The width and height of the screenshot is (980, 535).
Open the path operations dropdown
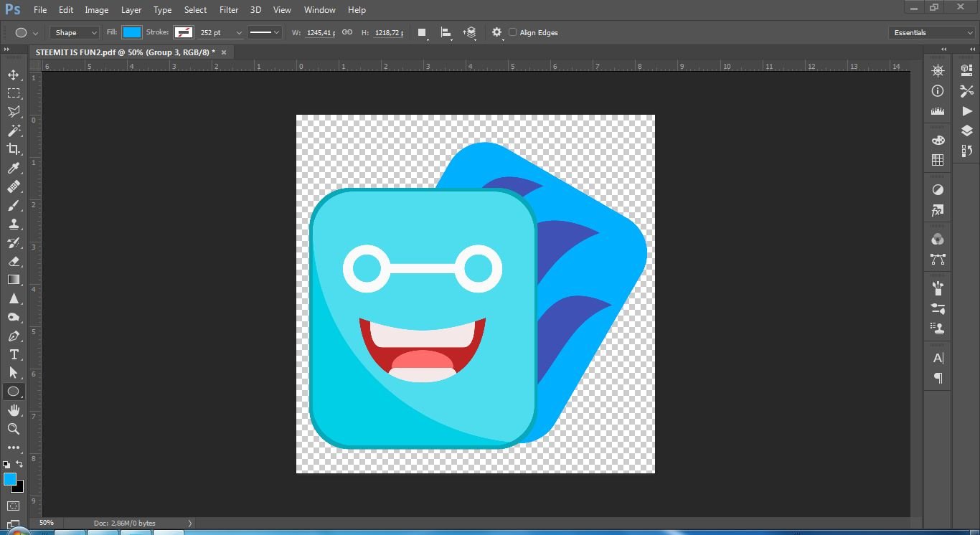click(423, 32)
